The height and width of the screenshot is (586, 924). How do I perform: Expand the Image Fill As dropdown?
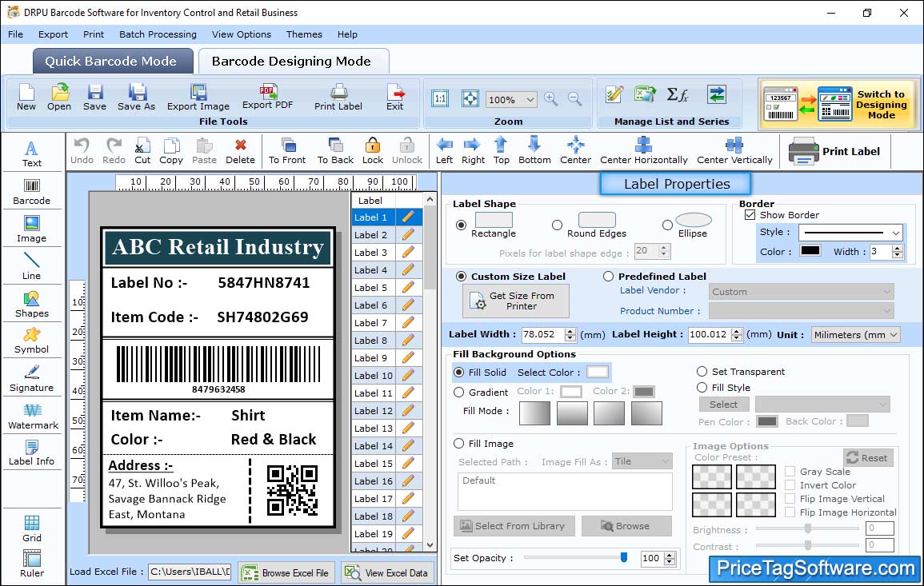[x=642, y=461]
